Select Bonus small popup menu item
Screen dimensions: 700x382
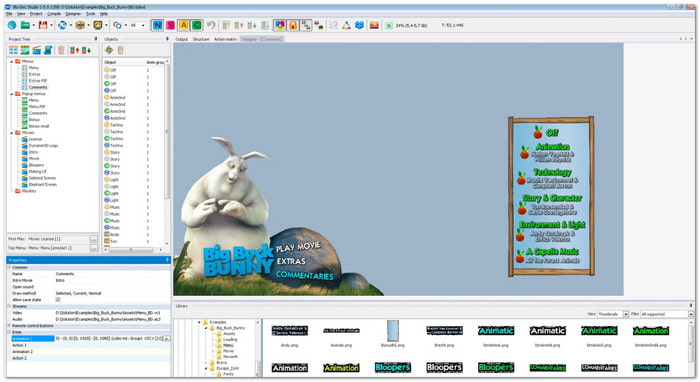(x=39, y=126)
